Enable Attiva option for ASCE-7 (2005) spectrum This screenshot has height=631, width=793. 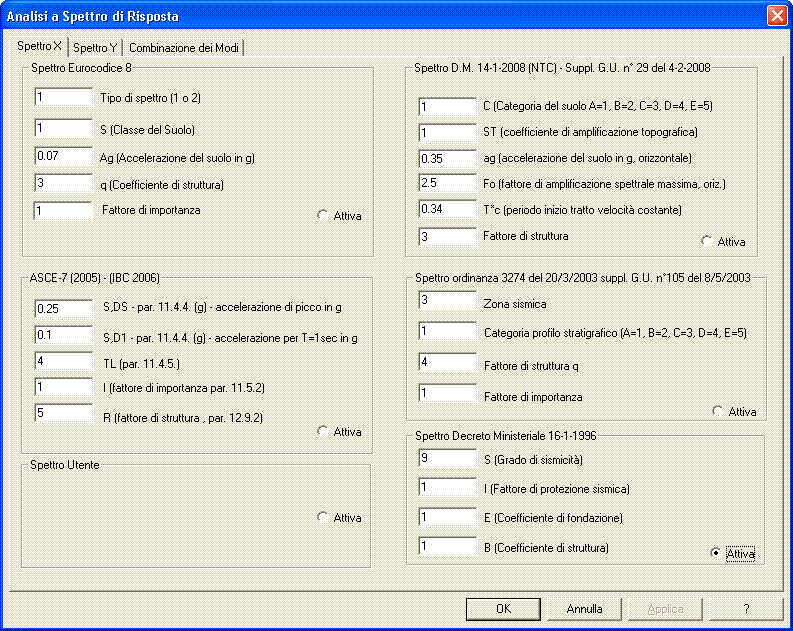323,432
